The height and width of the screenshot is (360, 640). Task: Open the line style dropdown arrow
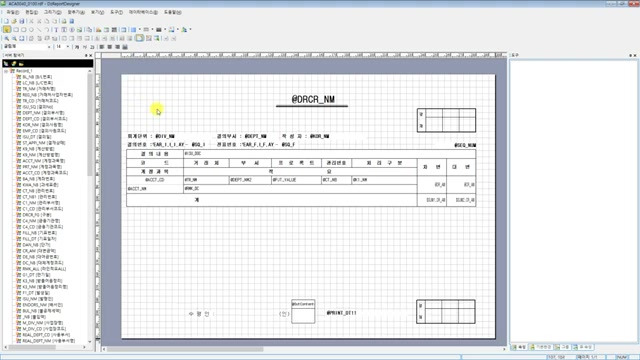[x=152, y=29]
